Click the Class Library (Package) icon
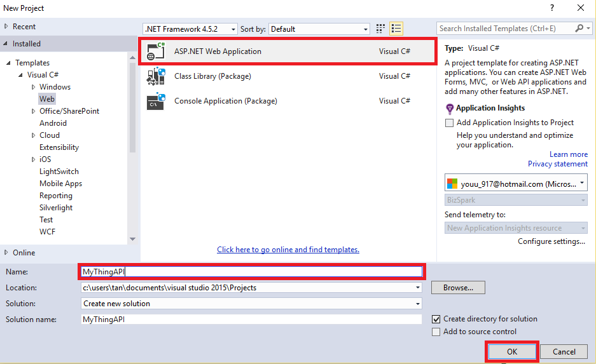The height and width of the screenshot is (364, 596). click(156, 76)
